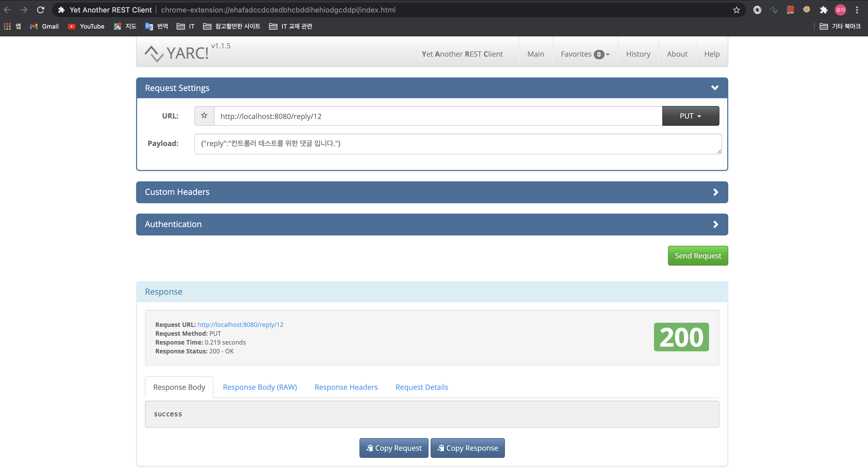Image resolution: width=868 pixels, height=475 pixels.
Task: Click the Copy Response button
Action: click(467, 448)
